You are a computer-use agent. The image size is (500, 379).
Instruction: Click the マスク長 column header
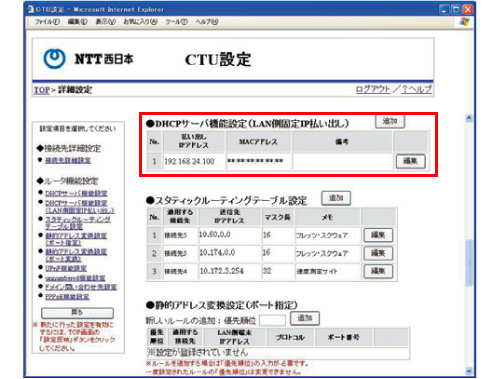278,217
